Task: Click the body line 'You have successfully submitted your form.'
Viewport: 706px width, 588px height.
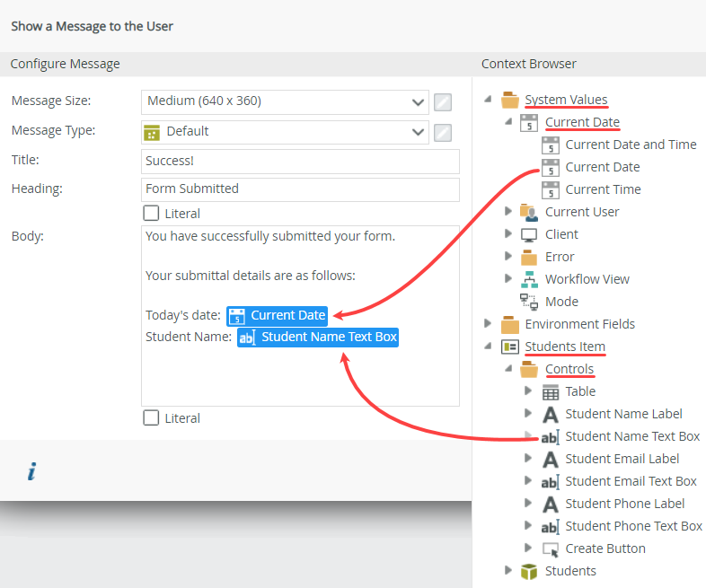Action: 270,236
